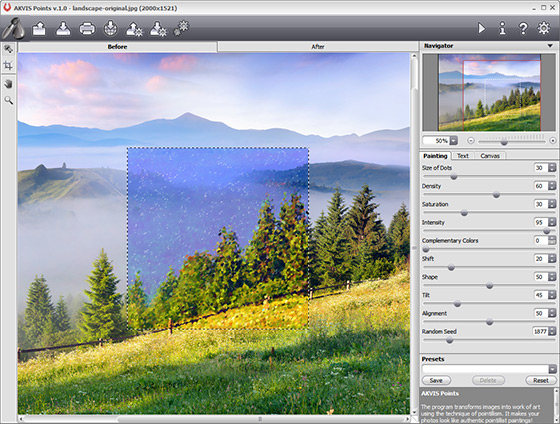Adjust the Shift value spinner
The width and height of the screenshot is (560, 424).
552,259
